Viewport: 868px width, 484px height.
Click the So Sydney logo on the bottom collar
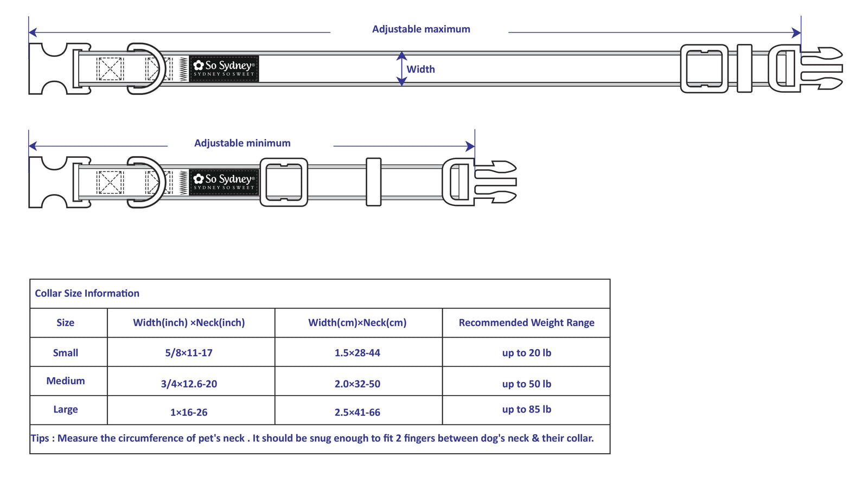(x=224, y=182)
